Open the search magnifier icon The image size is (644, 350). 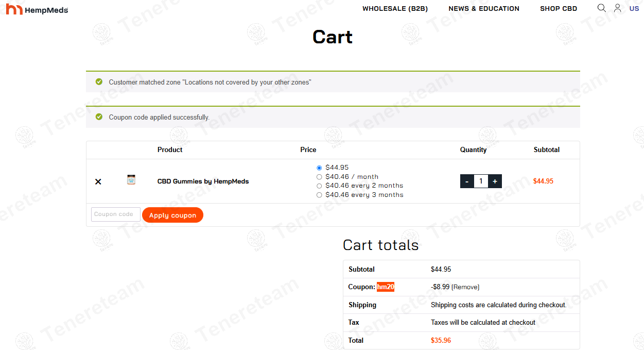click(x=601, y=8)
